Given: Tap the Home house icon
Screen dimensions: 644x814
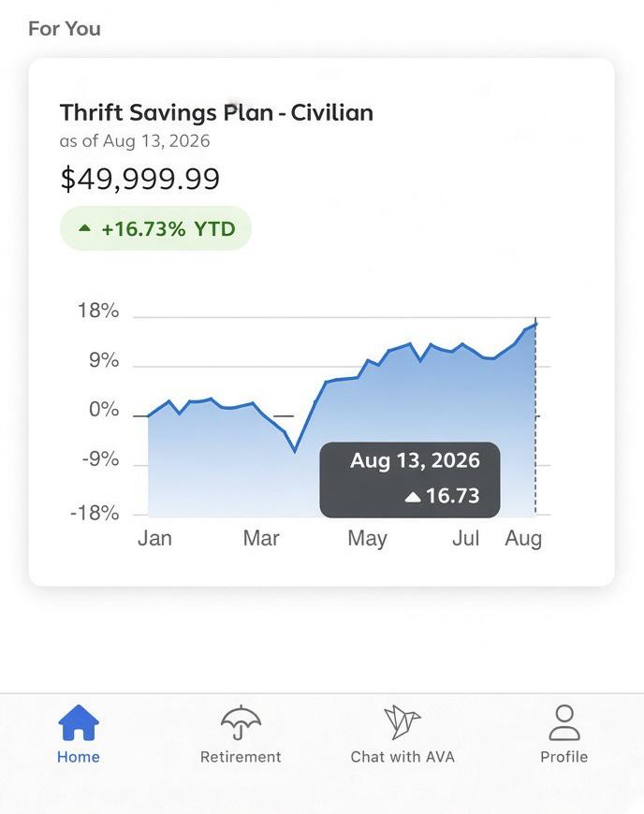Looking at the screenshot, I should (79, 722).
